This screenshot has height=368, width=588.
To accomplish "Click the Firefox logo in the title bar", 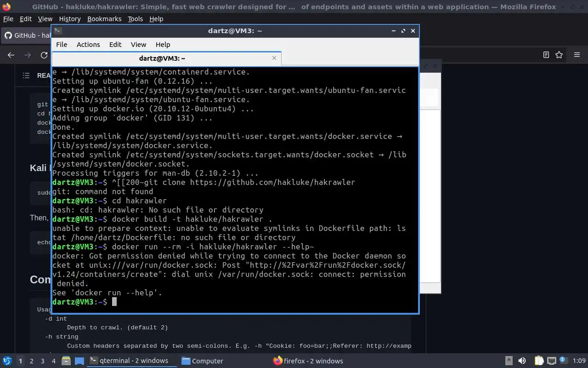I will [6, 6].
